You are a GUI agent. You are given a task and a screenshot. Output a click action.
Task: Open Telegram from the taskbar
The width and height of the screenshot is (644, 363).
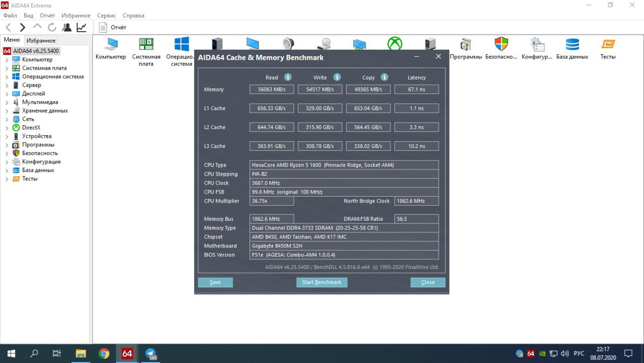(x=150, y=353)
